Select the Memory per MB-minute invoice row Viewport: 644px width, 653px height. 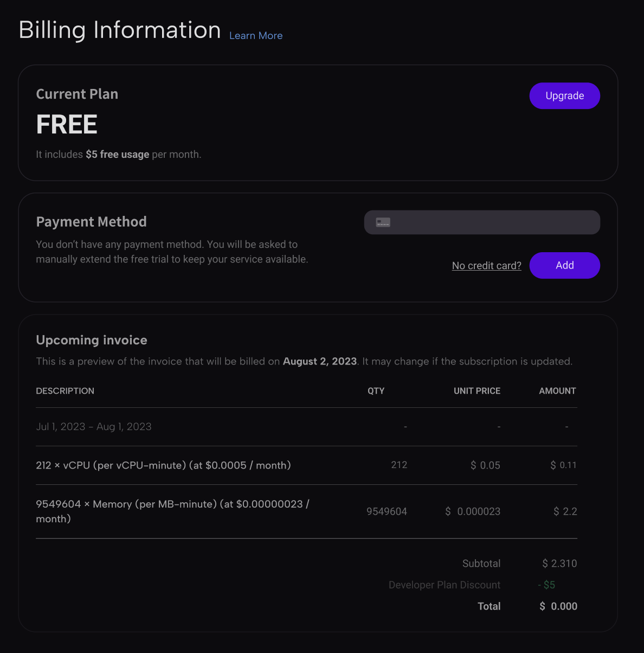(x=306, y=511)
